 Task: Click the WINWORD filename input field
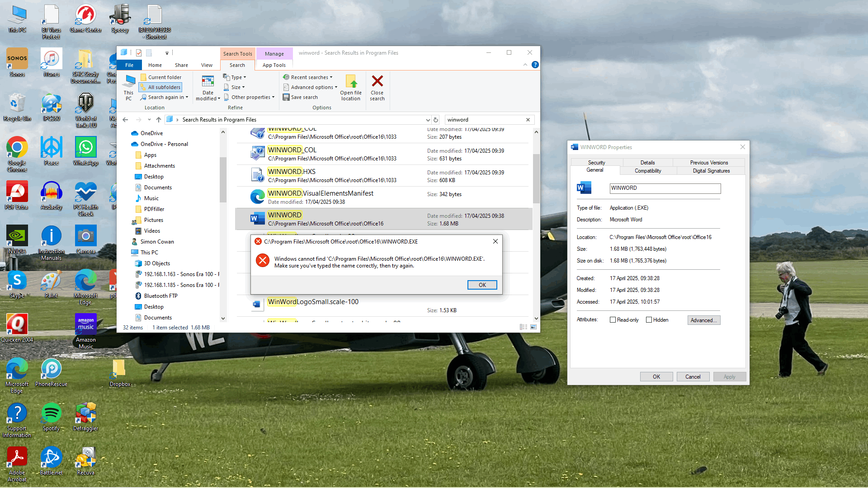665,188
